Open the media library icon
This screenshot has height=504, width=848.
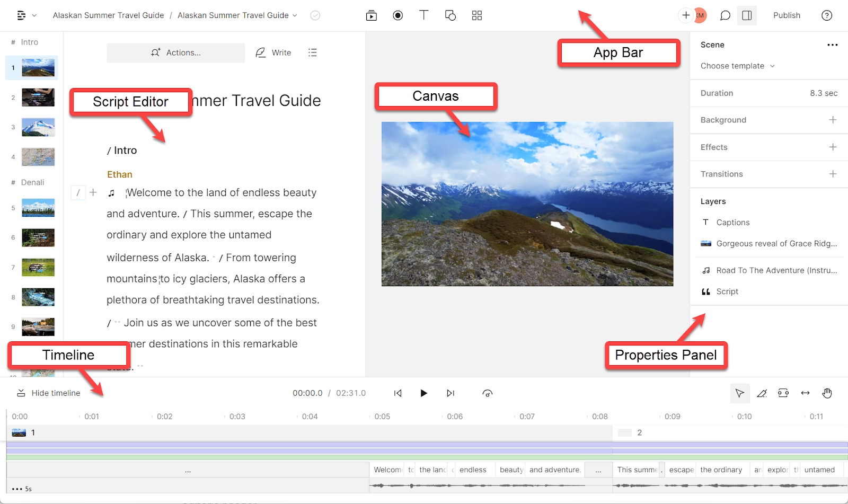click(371, 15)
